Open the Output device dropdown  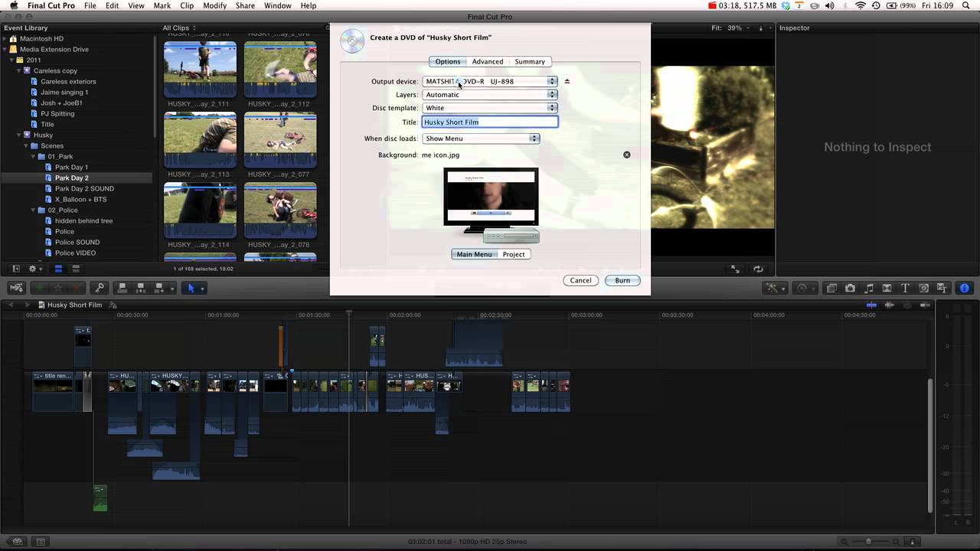click(x=489, y=81)
